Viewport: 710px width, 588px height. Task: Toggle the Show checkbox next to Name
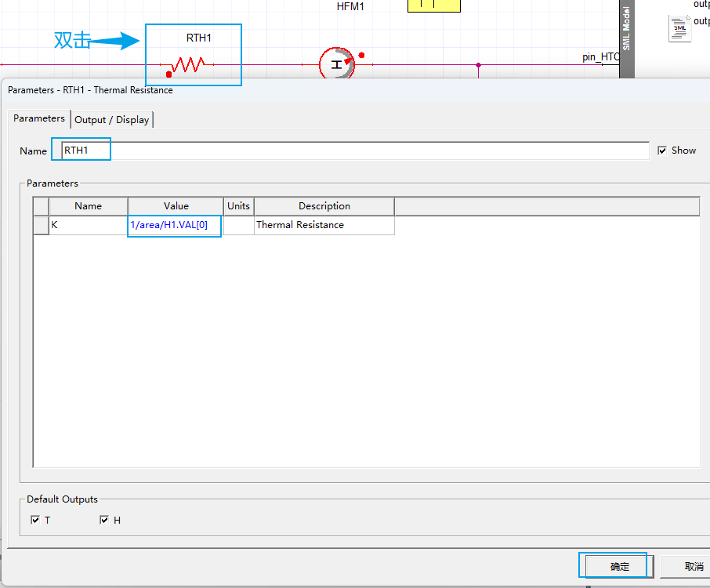(x=662, y=151)
